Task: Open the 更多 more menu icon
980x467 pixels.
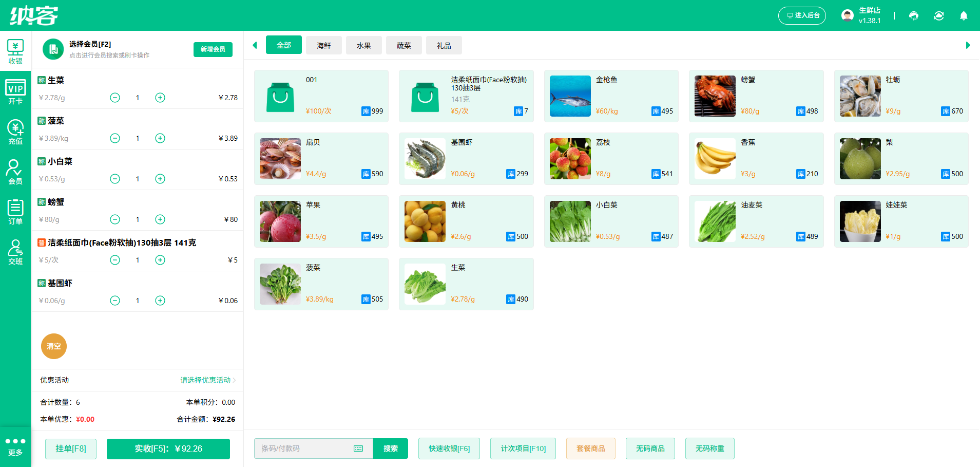Action: (15, 446)
